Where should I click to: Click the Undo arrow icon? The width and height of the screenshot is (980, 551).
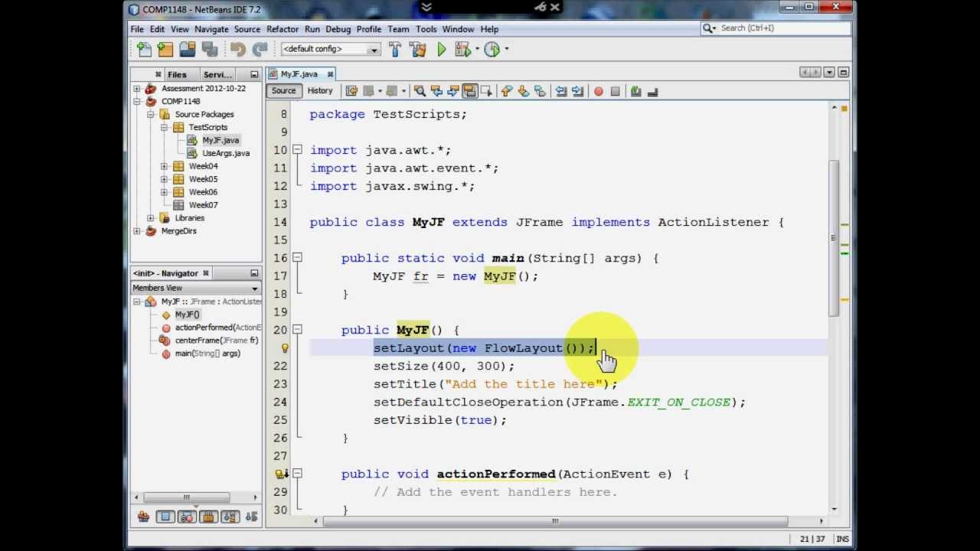238,49
